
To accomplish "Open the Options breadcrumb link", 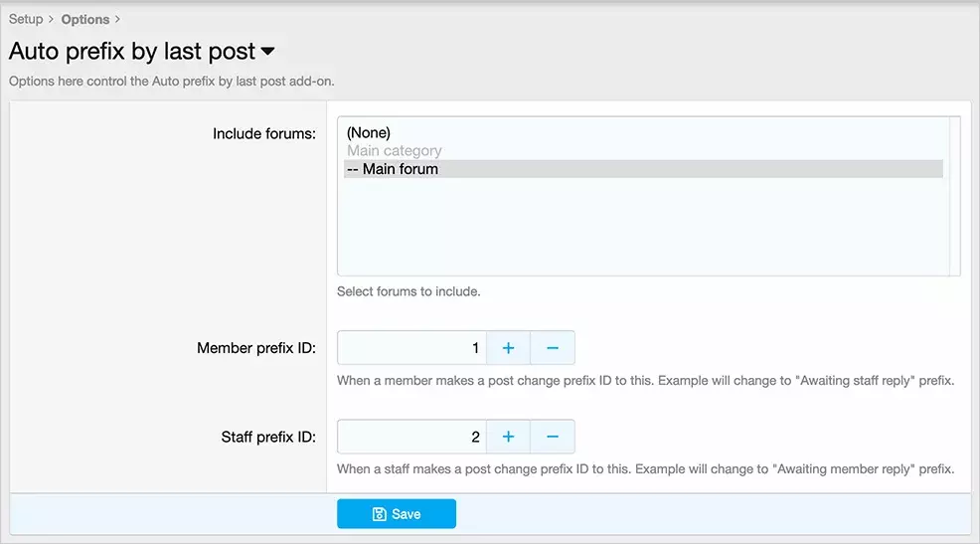I will tap(85, 19).
